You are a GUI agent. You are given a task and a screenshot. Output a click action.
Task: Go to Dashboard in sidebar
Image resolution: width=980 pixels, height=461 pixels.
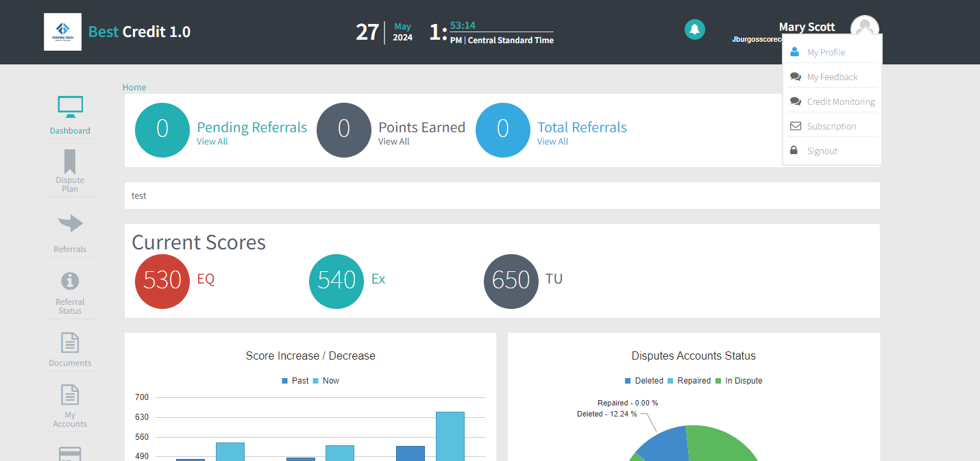click(70, 131)
